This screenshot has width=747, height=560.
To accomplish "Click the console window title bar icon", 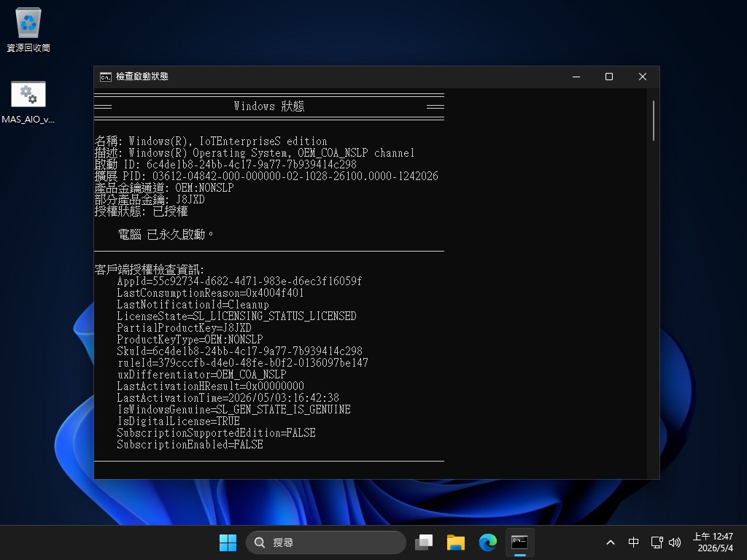I will click(x=105, y=77).
